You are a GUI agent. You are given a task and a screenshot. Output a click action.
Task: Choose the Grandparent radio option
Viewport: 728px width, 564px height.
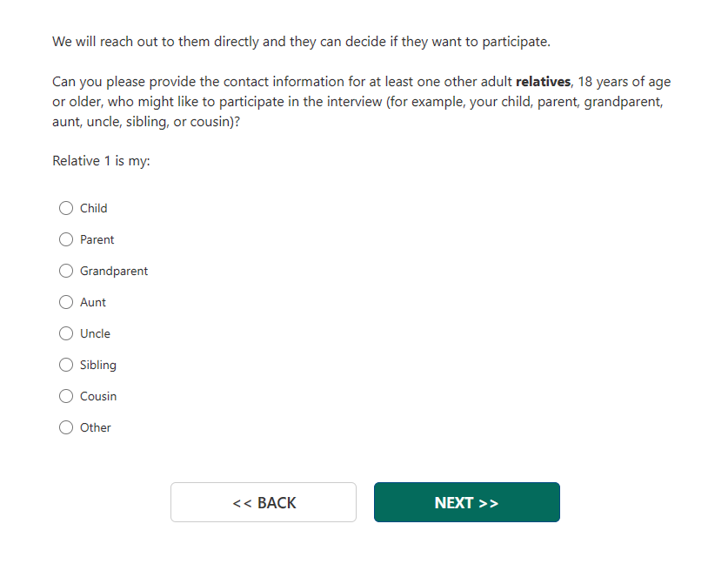click(66, 271)
